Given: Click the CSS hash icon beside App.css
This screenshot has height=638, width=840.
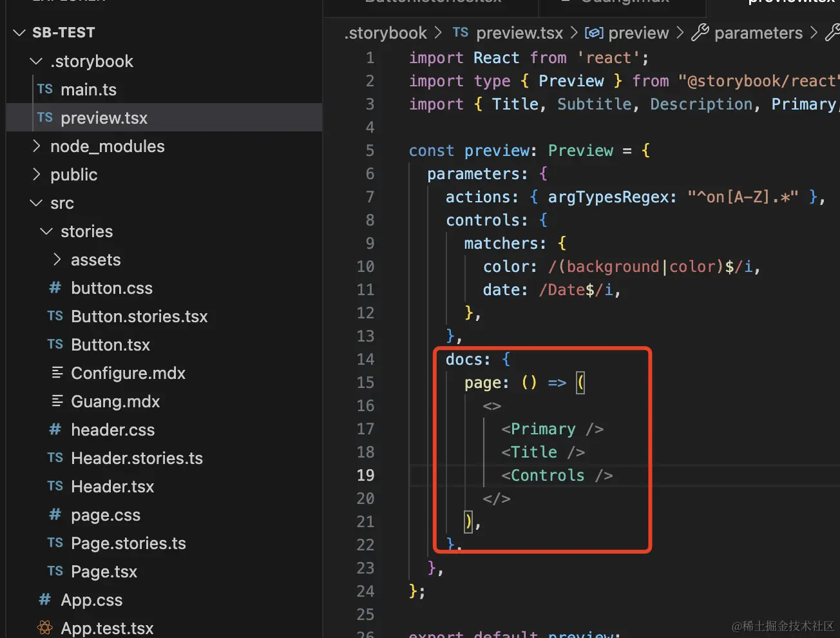Looking at the screenshot, I should pos(45,600).
